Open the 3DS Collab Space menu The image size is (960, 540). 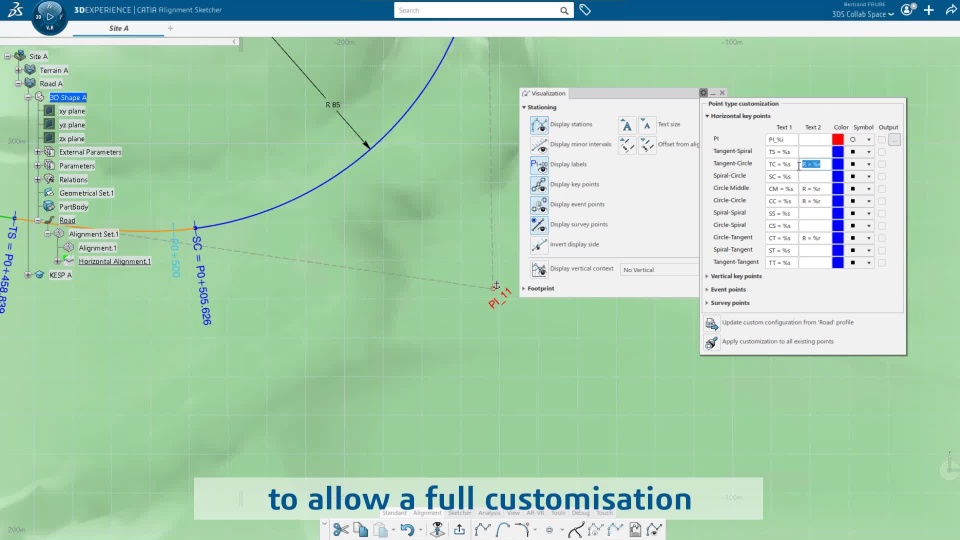pyautogui.click(x=862, y=14)
